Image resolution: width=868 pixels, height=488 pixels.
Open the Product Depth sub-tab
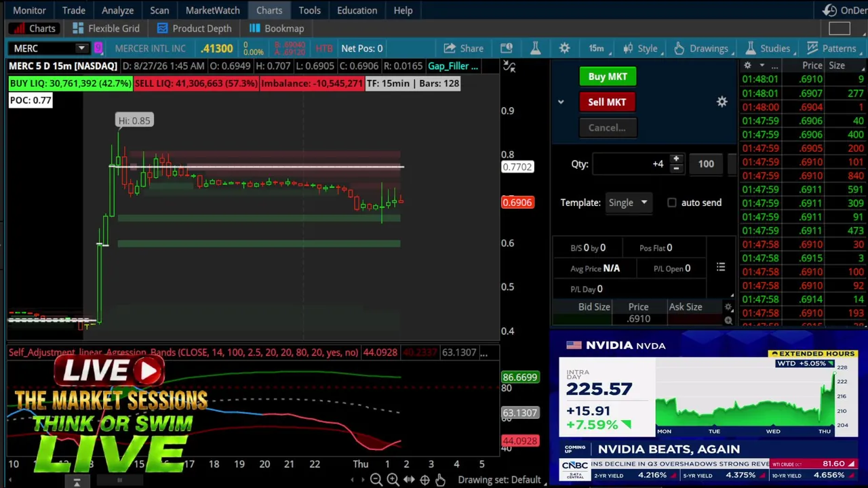tap(194, 28)
